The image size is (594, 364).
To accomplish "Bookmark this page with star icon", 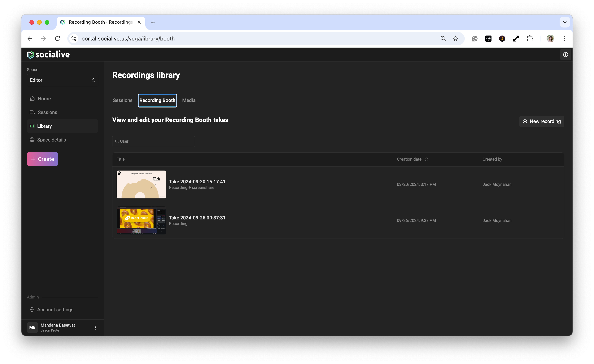I will tap(455, 39).
